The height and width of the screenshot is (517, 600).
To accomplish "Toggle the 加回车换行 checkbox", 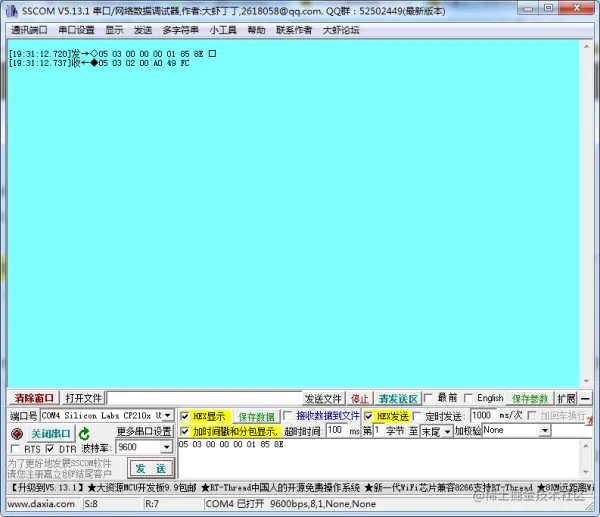I will tap(532, 415).
